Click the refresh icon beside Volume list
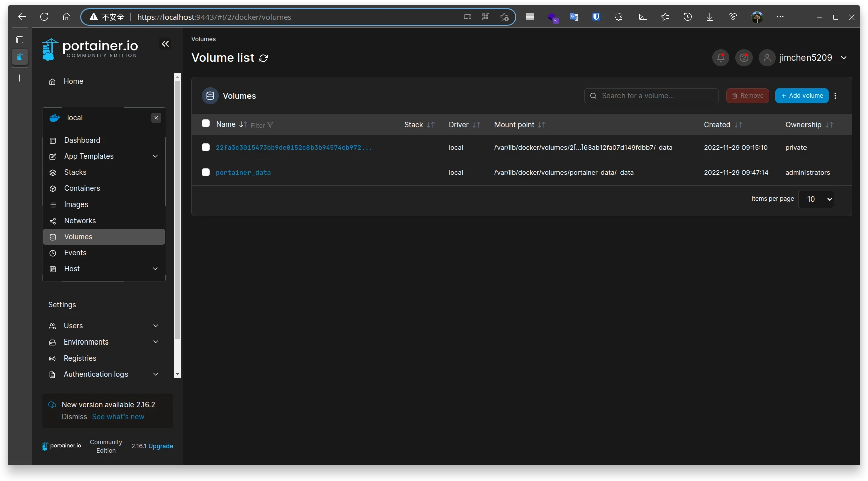Screen dimensions: 868x481 click(263, 58)
